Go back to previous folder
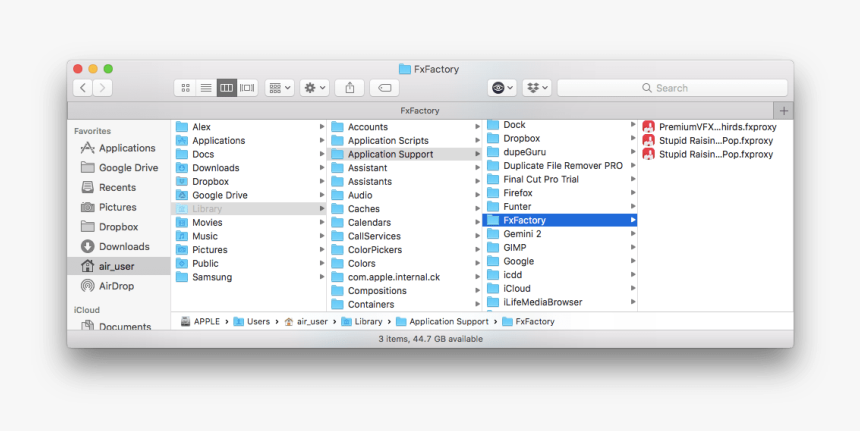 [x=81, y=88]
